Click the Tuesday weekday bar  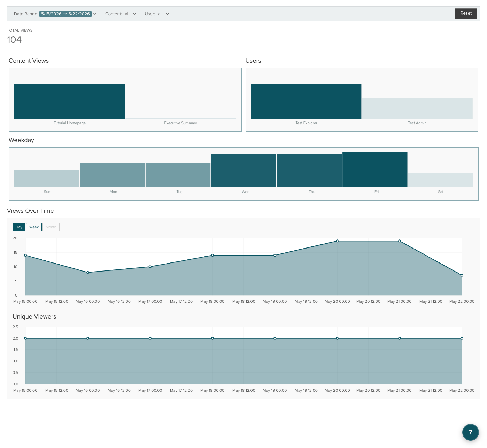[x=178, y=175]
